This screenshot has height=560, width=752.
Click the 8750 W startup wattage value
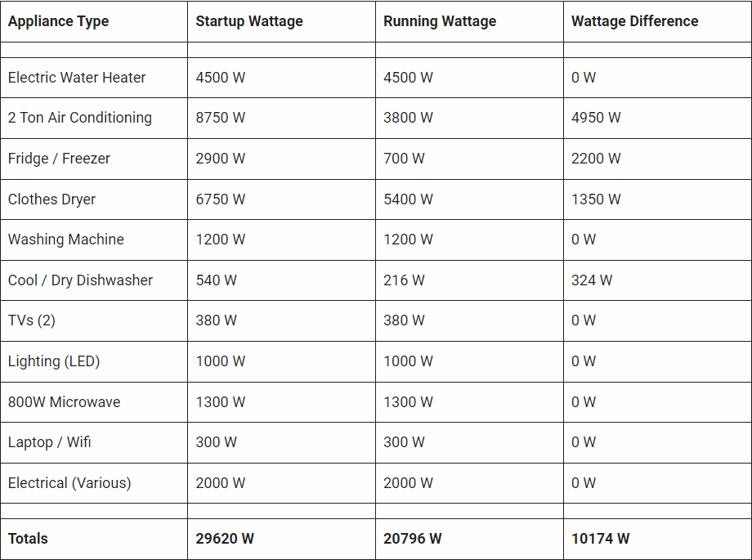(x=221, y=118)
